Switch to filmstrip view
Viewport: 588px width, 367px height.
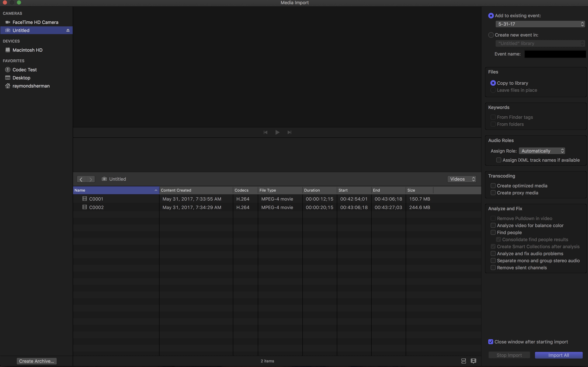click(473, 361)
